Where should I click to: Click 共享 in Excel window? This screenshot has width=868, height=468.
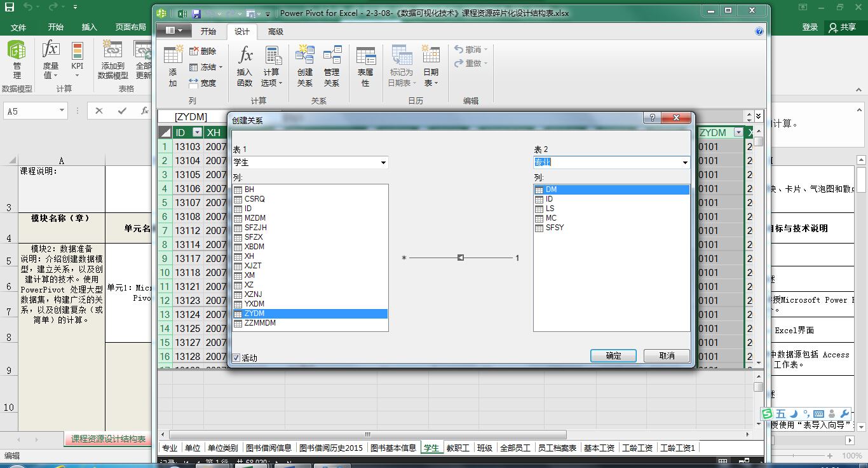point(843,27)
